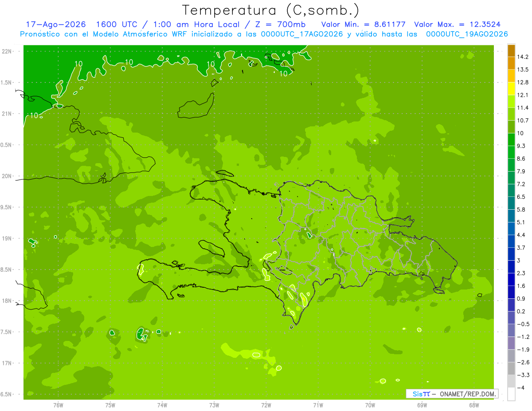Screen dimensions: 532x411
Task: Click the 74W longitude label
Action: (x=162, y=405)
